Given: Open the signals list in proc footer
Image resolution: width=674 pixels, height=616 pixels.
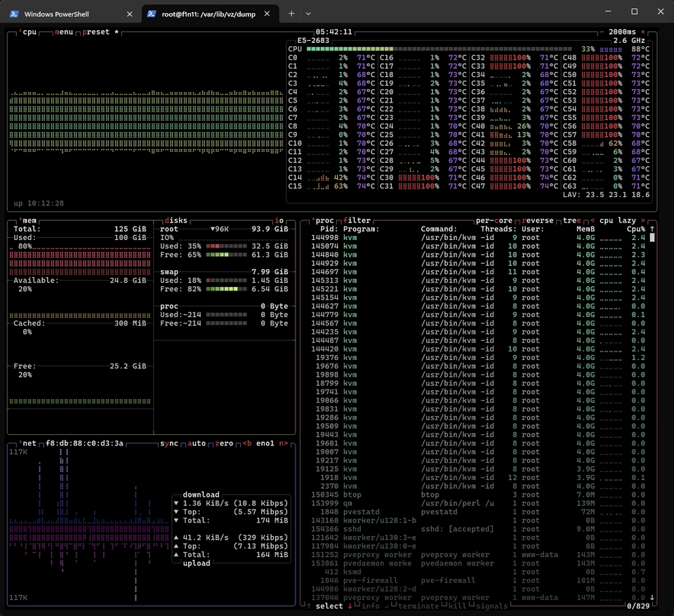Looking at the screenshot, I should [491, 607].
